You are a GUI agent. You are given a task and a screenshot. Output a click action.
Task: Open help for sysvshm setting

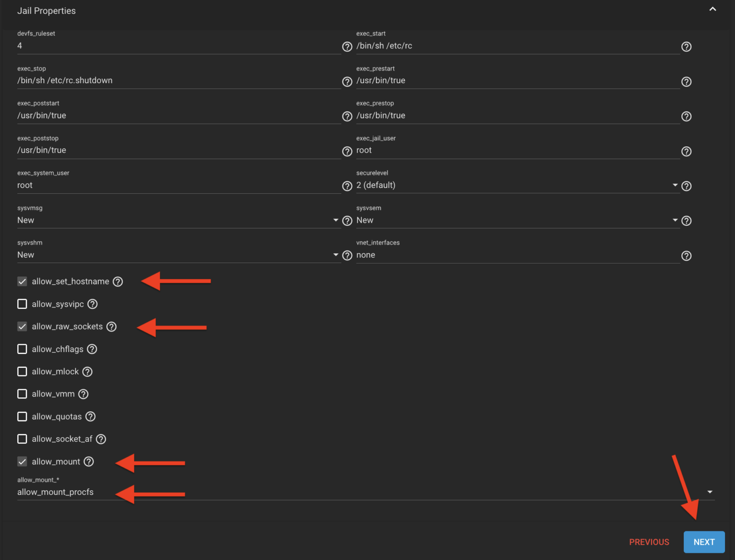tap(347, 255)
